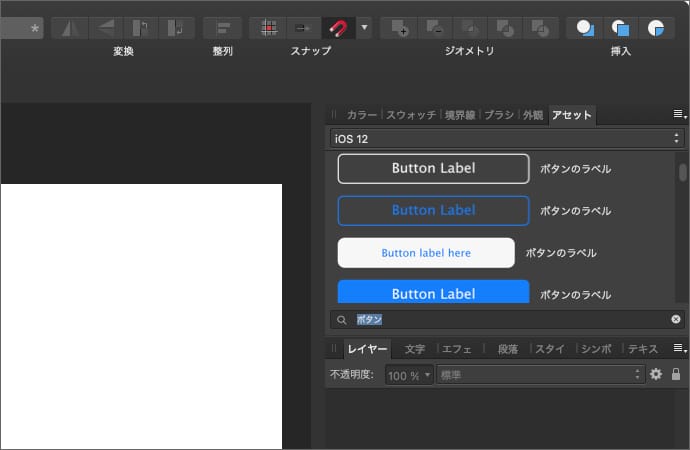Select the white 'Button label here' asset
The image size is (690, 450).
click(x=426, y=253)
